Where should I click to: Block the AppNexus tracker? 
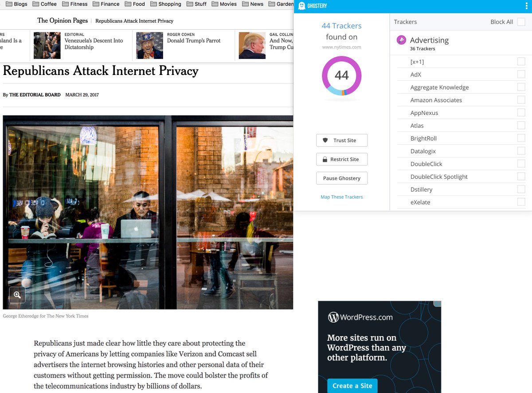point(521,113)
